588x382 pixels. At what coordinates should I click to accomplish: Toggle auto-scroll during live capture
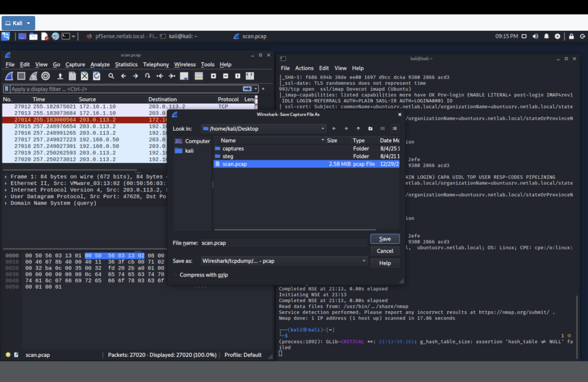pos(184,76)
